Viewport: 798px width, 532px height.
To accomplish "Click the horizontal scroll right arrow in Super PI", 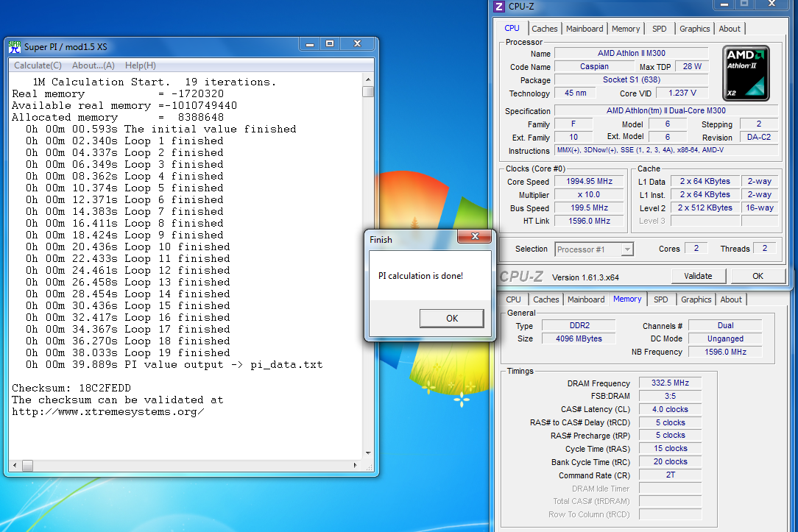I will [356, 465].
